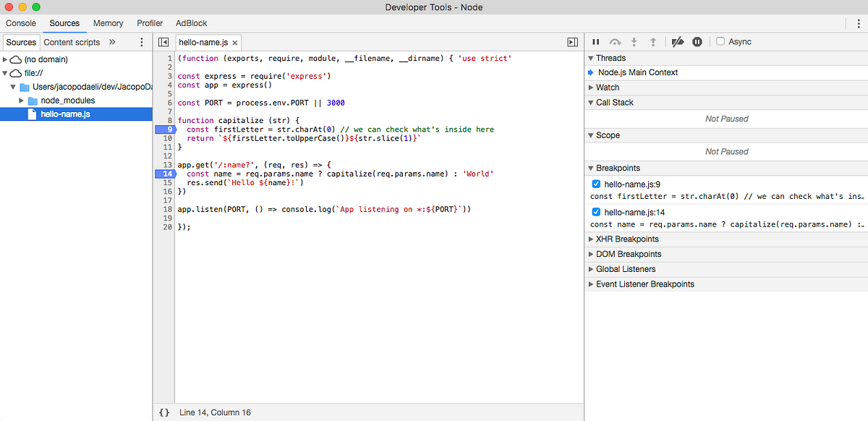868x421 pixels.
Task: Uncheck breakpoint hello-name.js:9
Action: point(597,184)
